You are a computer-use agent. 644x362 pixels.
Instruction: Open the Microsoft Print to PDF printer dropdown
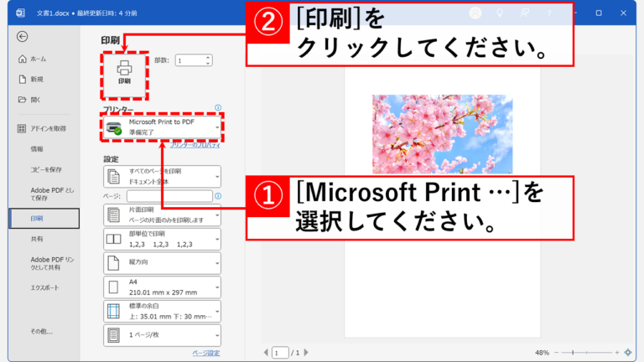point(162,127)
